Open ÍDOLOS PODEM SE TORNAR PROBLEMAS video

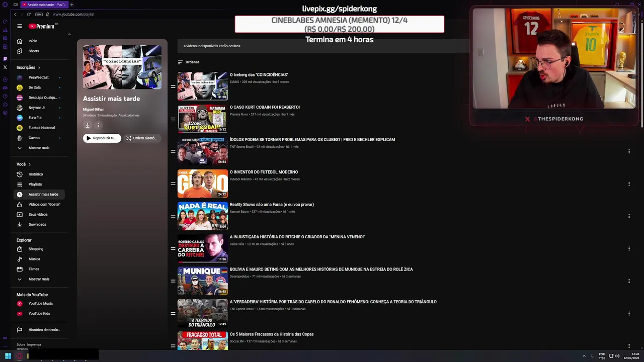click(x=312, y=140)
